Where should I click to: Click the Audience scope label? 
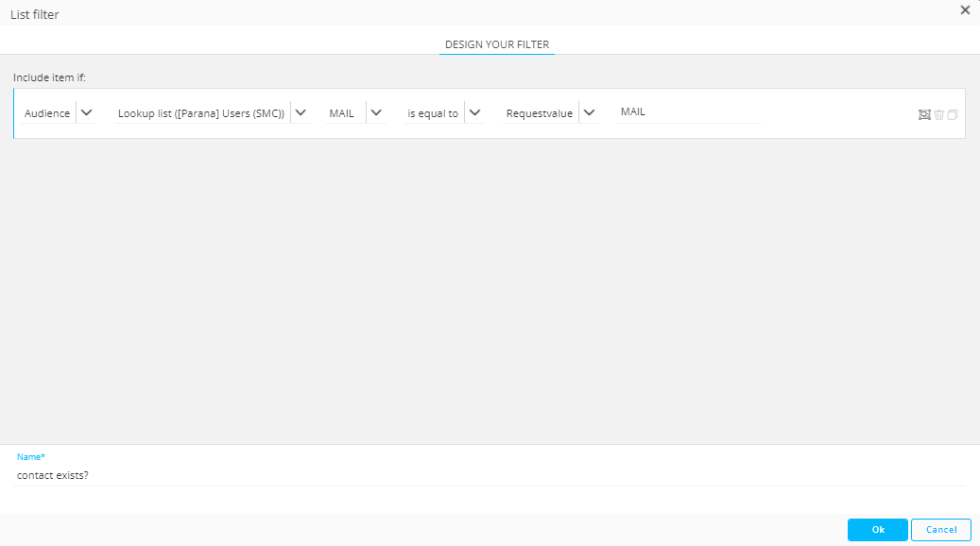47,113
